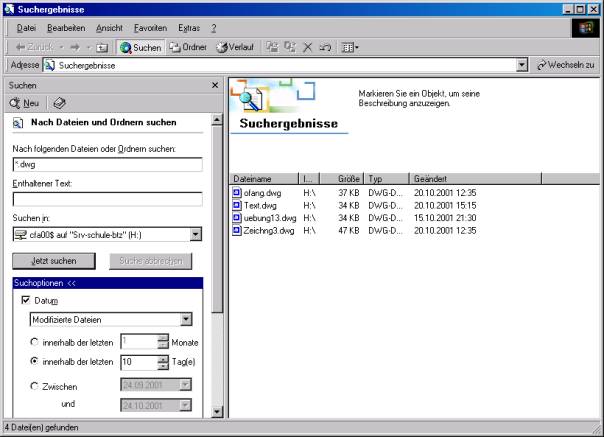Click the up one folder icon
Image resolution: width=604 pixels, height=437 pixels.
(x=102, y=48)
